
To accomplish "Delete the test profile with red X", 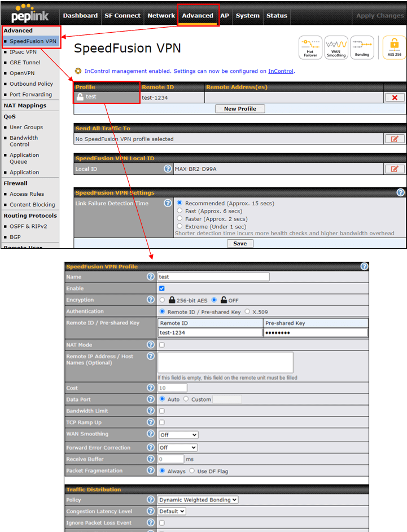I will point(395,98).
